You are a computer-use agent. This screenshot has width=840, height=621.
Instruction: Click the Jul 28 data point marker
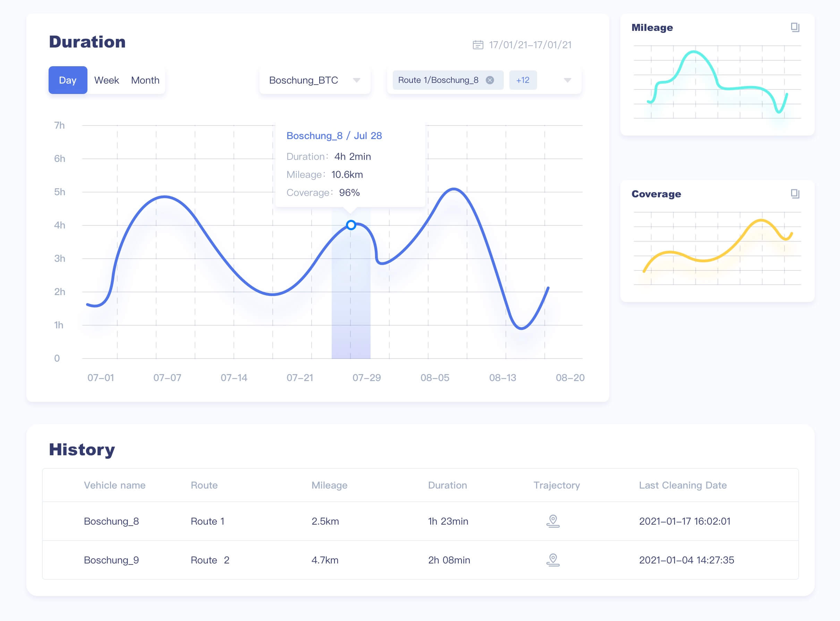point(350,225)
